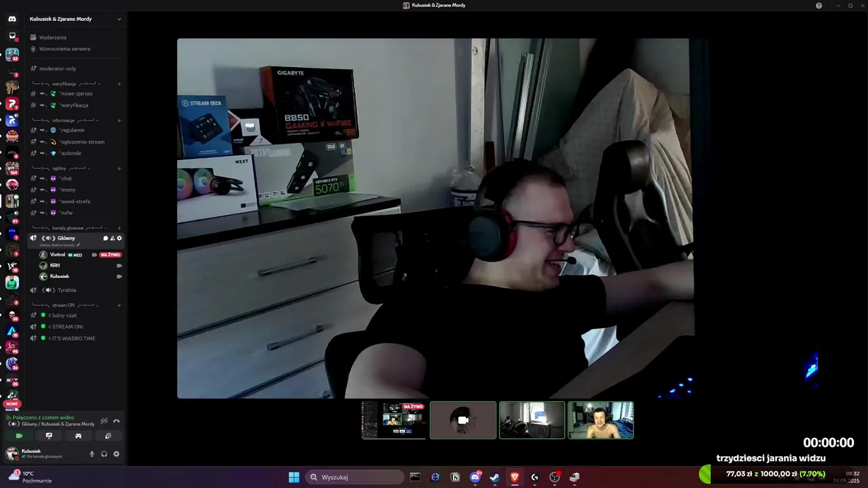The image size is (868, 488).
Task: Toggle camera with green video button
Action: point(19,436)
